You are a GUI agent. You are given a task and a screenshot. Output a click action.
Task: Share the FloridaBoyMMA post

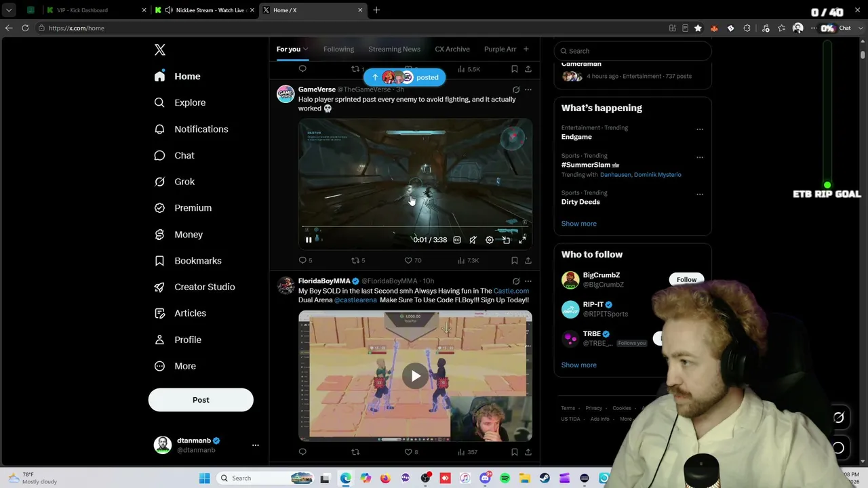click(x=528, y=452)
